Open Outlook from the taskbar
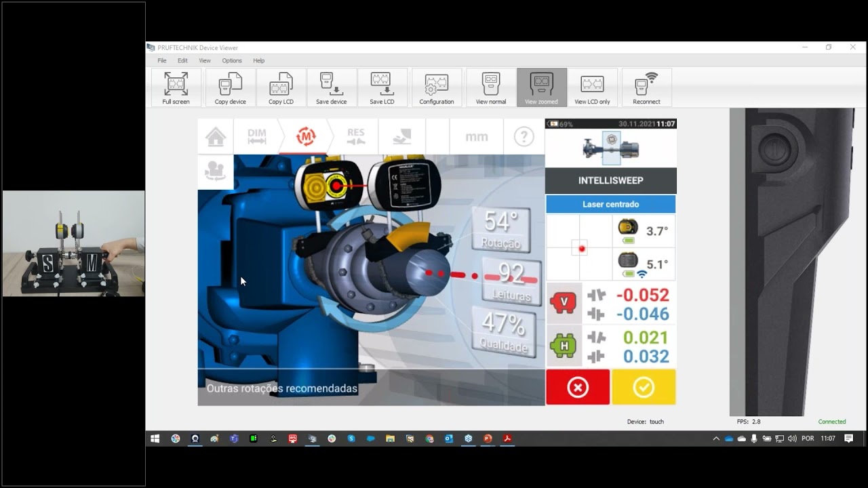This screenshot has height=488, width=868. pos(449,439)
